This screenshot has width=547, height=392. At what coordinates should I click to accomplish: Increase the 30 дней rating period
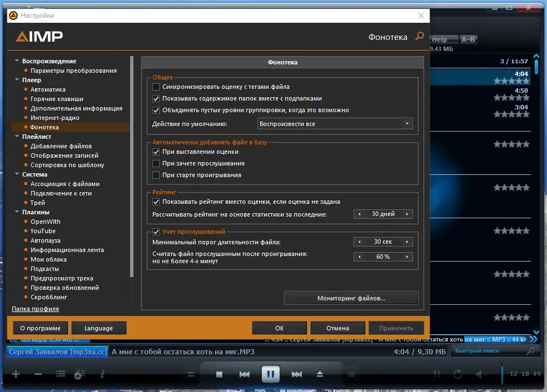[x=407, y=214]
